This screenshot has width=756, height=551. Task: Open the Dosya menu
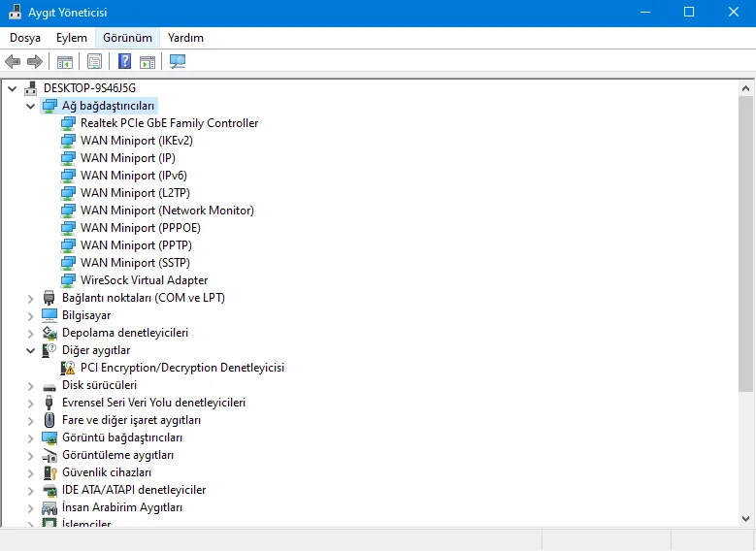(x=25, y=38)
